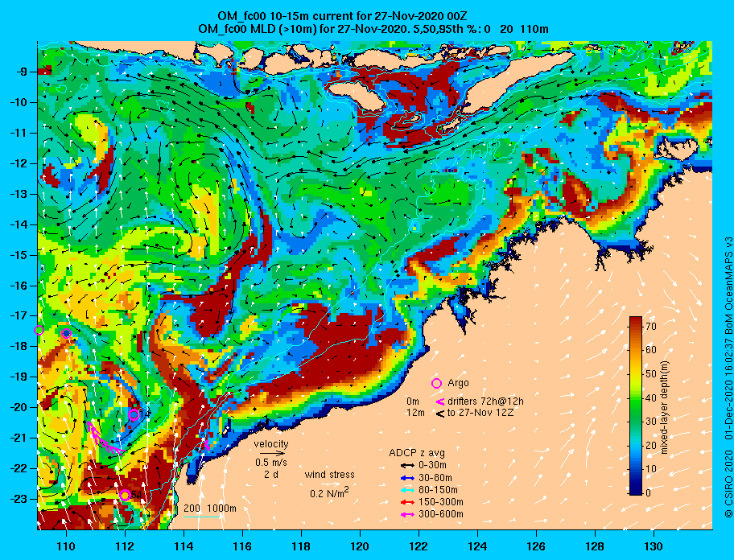This screenshot has width=734, height=560.
Task: Click the Argo float marker near 112E, 20S
Action: coord(134,414)
